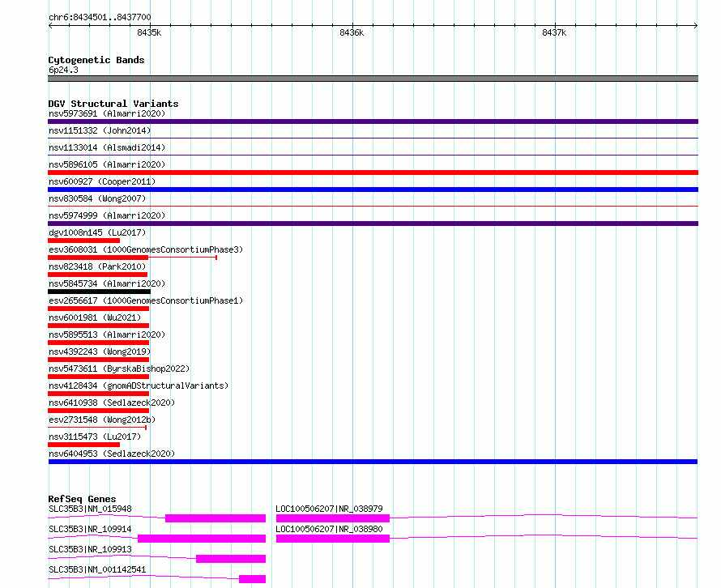Open esv2656617 (1000GenomesConsortiumPhase1) label

pos(146,300)
